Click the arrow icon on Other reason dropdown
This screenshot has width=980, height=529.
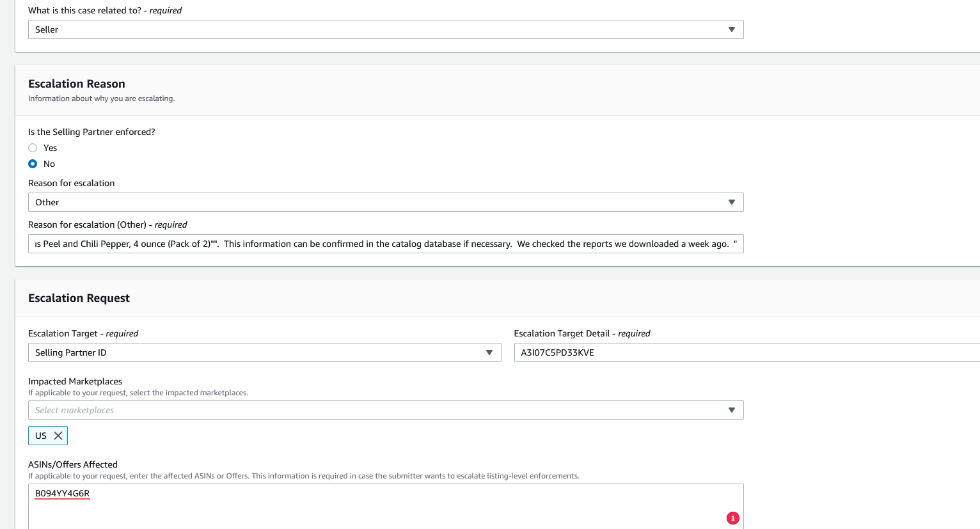click(x=732, y=202)
